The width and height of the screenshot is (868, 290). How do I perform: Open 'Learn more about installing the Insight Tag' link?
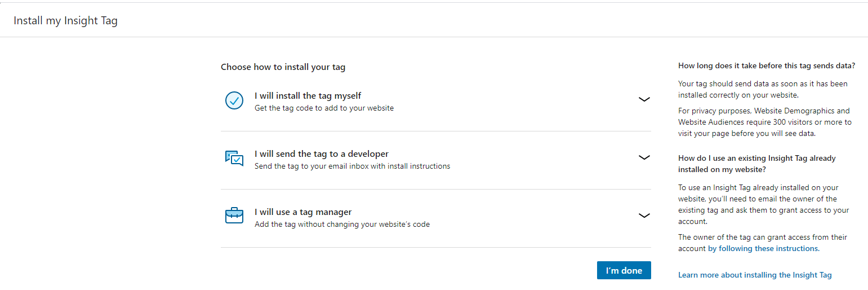[x=755, y=275]
